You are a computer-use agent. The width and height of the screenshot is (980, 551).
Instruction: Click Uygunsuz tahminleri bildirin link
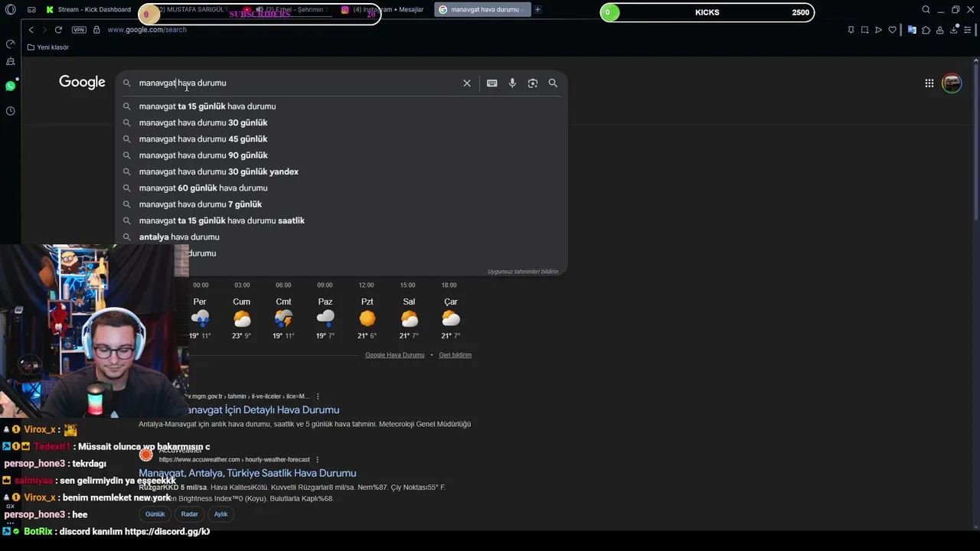(x=523, y=272)
